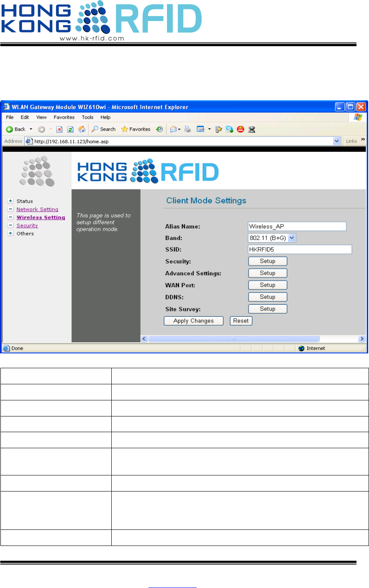Click the WAN Port Setup button
369x588 pixels.
(x=268, y=285)
